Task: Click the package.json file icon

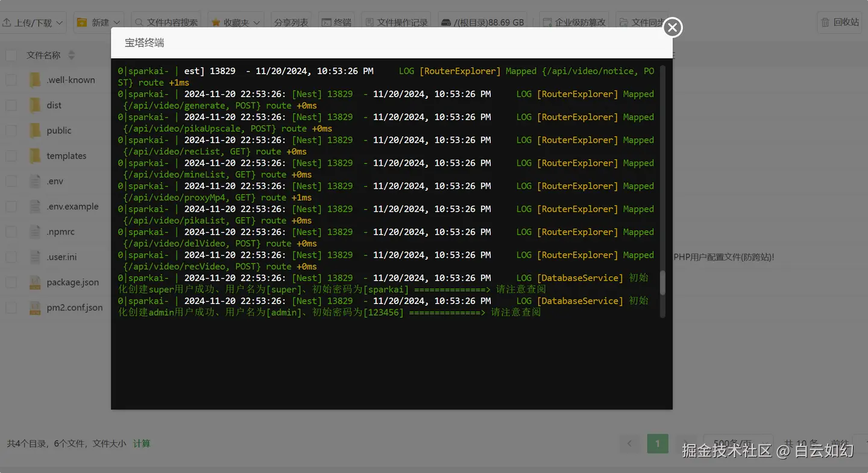Action: pos(35,282)
